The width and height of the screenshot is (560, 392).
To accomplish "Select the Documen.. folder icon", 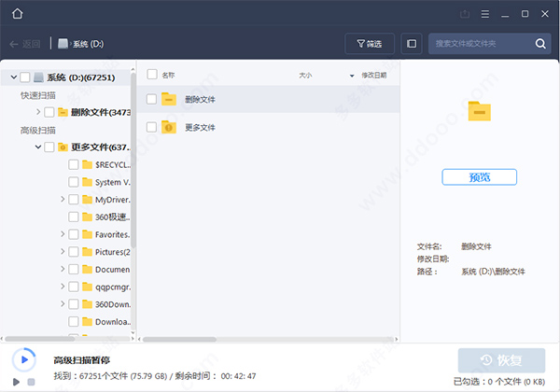I will pyautogui.click(x=87, y=269).
